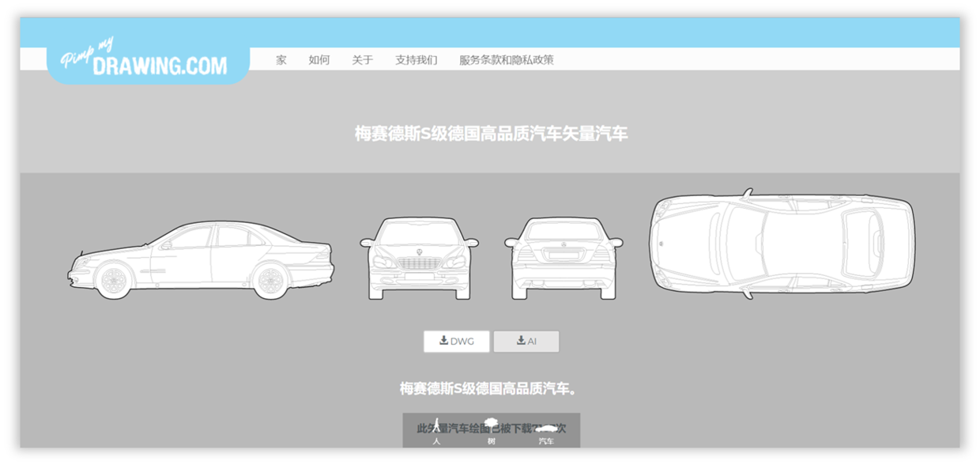Image resolution: width=980 pixels, height=465 pixels.
Task: Download the drawing as AI file
Action: point(526,342)
